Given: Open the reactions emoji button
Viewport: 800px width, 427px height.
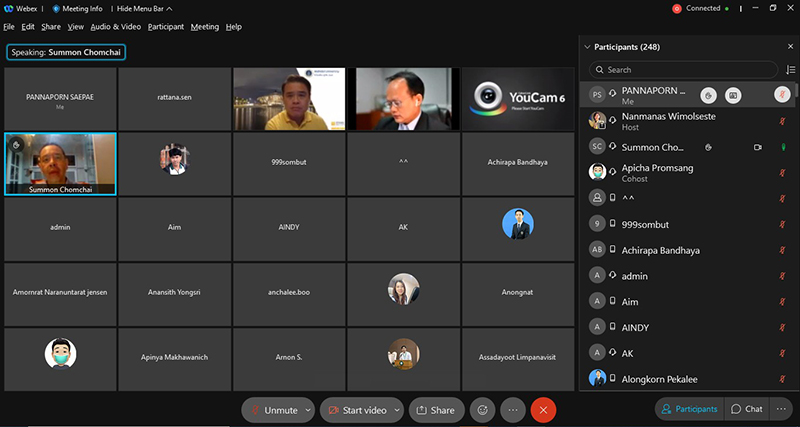Looking at the screenshot, I should click(483, 410).
